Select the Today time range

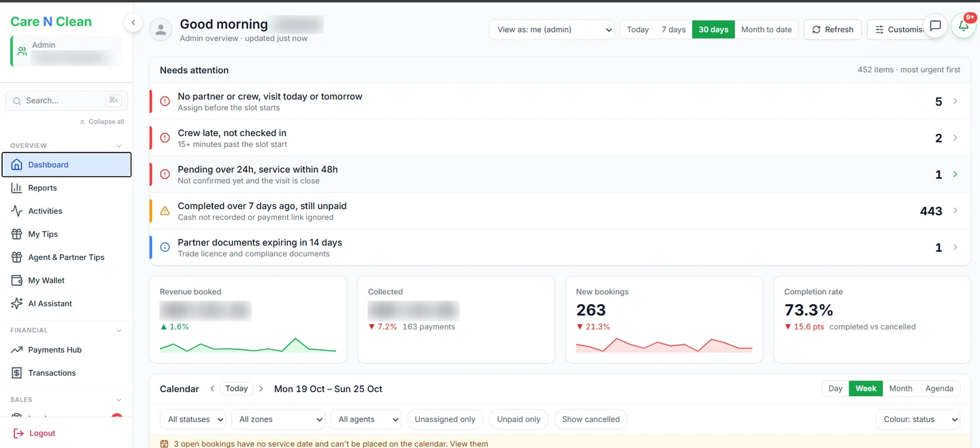tap(638, 29)
